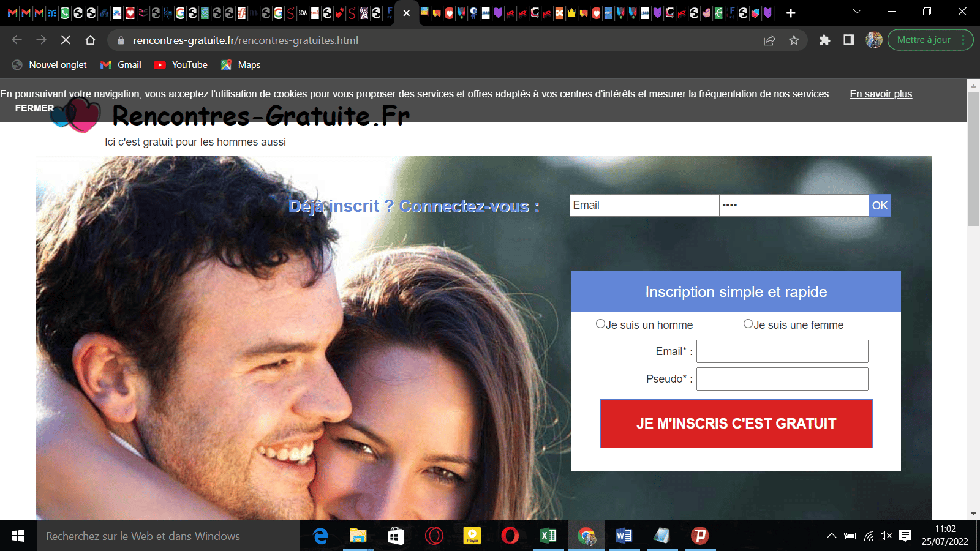Go to the browser home page
Viewport: 980px width, 551px height.
point(91,40)
